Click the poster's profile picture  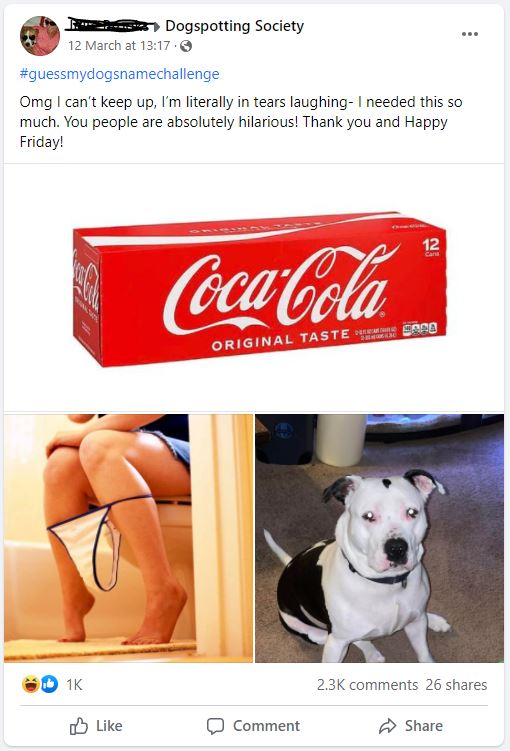click(40, 35)
